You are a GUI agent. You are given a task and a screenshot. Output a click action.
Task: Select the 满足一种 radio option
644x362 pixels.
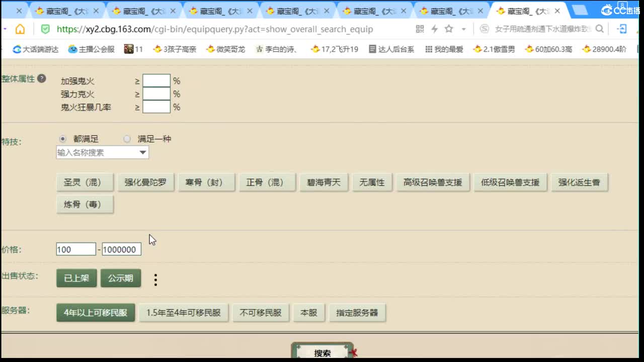pos(127,139)
